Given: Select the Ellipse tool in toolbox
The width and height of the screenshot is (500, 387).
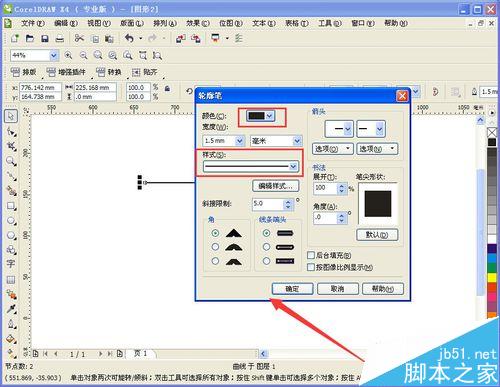Looking at the screenshot, I should pos(11,221).
